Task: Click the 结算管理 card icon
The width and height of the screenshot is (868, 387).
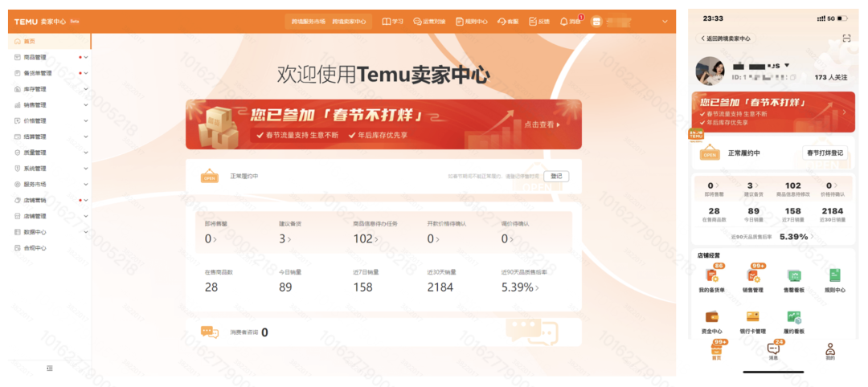Action: 18,136
